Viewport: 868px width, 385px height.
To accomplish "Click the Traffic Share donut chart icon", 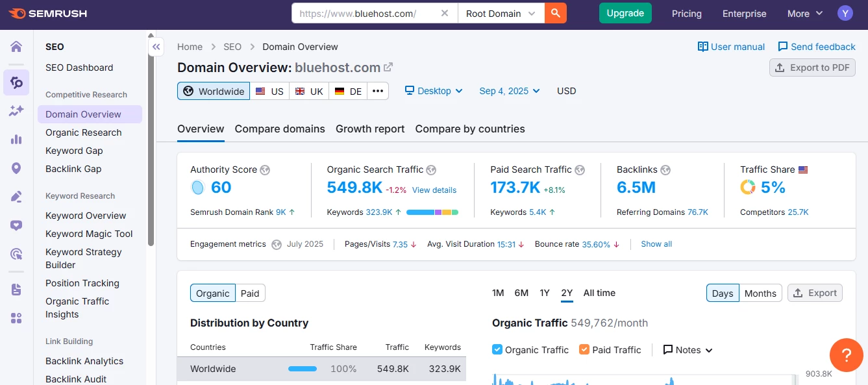I will (x=748, y=188).
